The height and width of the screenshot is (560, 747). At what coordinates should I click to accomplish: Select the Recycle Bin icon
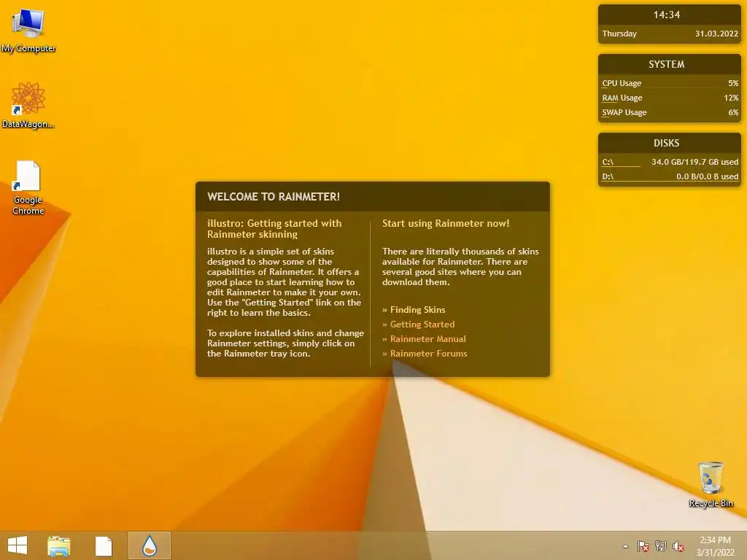coord(711,484)
